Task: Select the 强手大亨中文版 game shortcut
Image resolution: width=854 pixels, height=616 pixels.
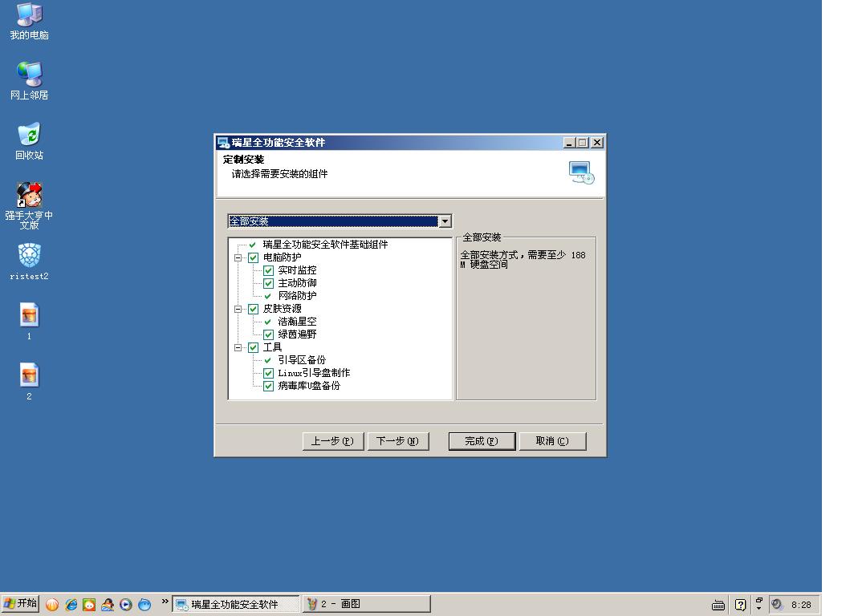Action: click(x=29, y=205)
